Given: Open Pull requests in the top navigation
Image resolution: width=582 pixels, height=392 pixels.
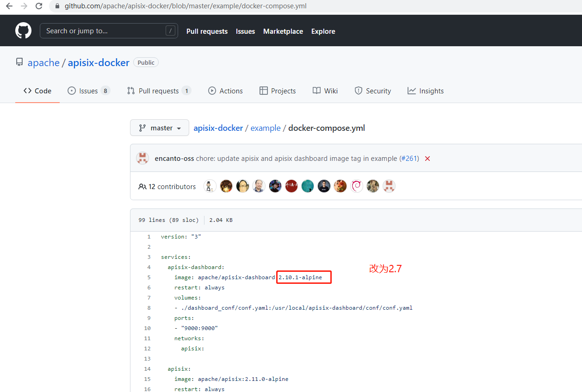Looking at the screenshot, I should (207, 31).
